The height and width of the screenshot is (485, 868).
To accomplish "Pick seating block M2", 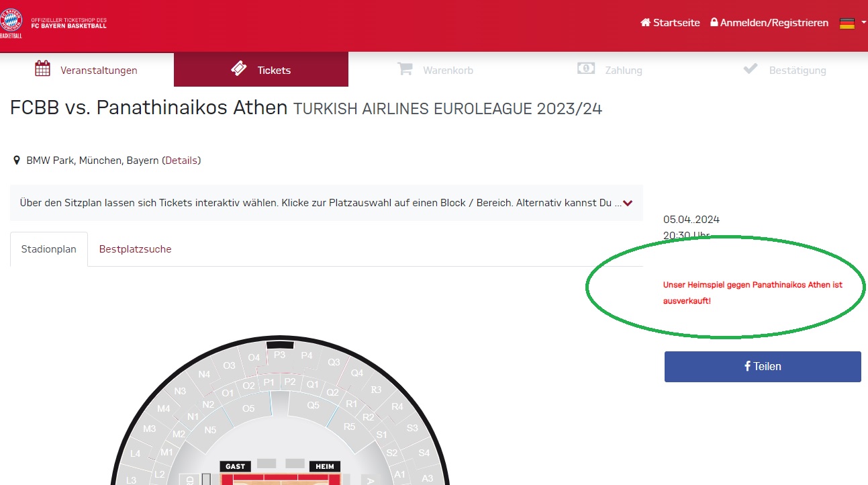I will tap(179, 434).
